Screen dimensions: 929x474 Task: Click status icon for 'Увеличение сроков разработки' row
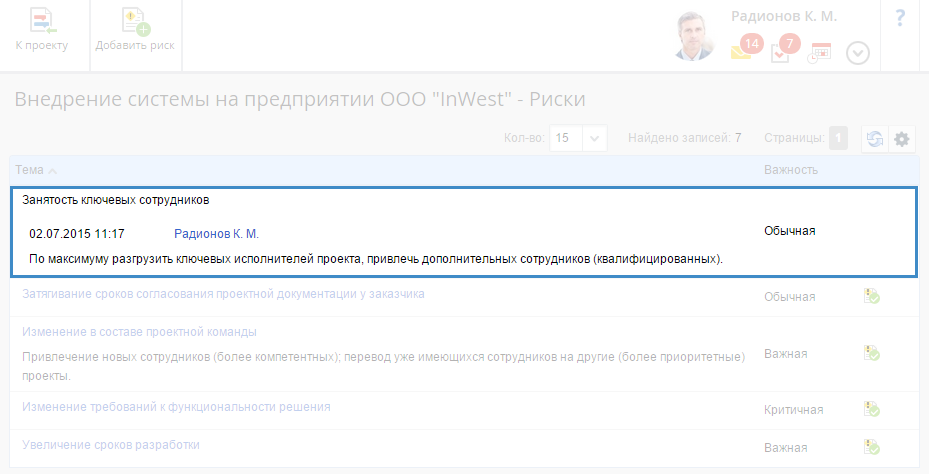(871, 447)
